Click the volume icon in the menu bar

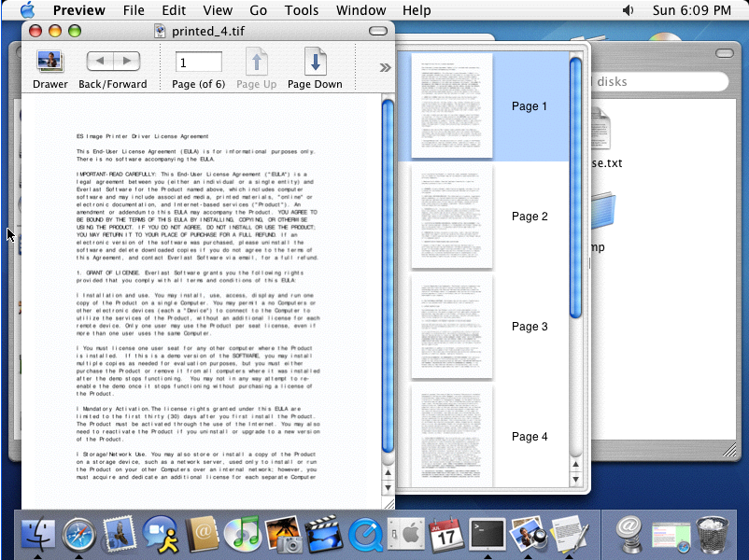(629, 10)
